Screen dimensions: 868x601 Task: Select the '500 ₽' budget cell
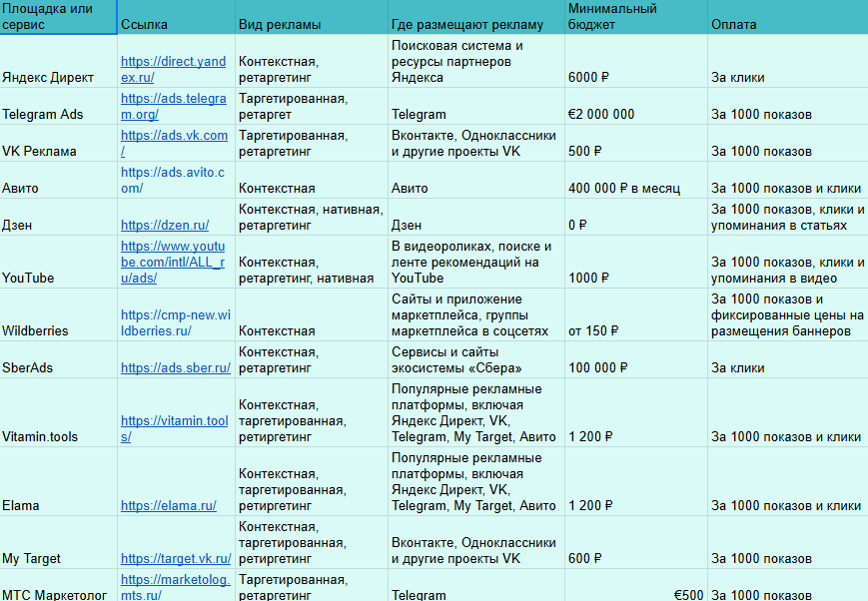[636, 144]
